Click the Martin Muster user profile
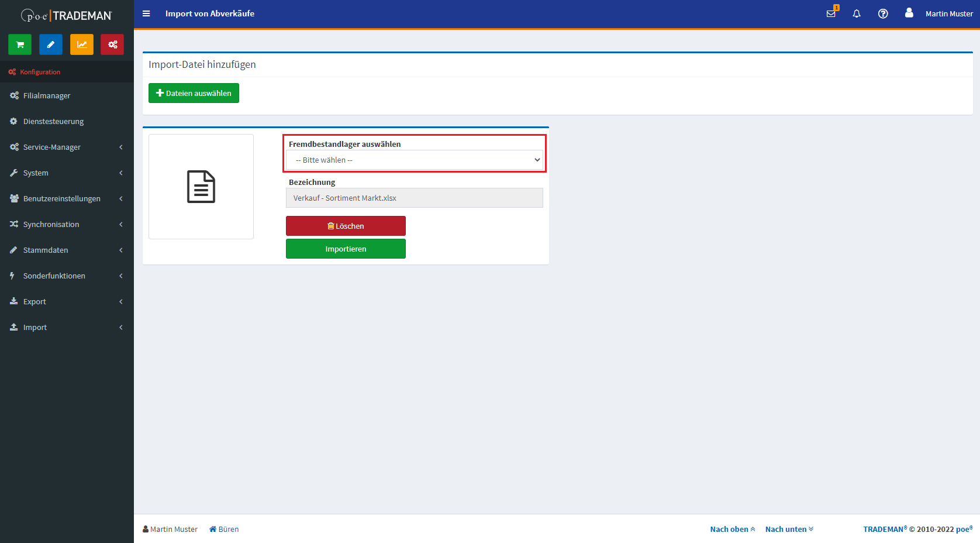The height and width of the screenshot is (543, 980). [939, 13]
